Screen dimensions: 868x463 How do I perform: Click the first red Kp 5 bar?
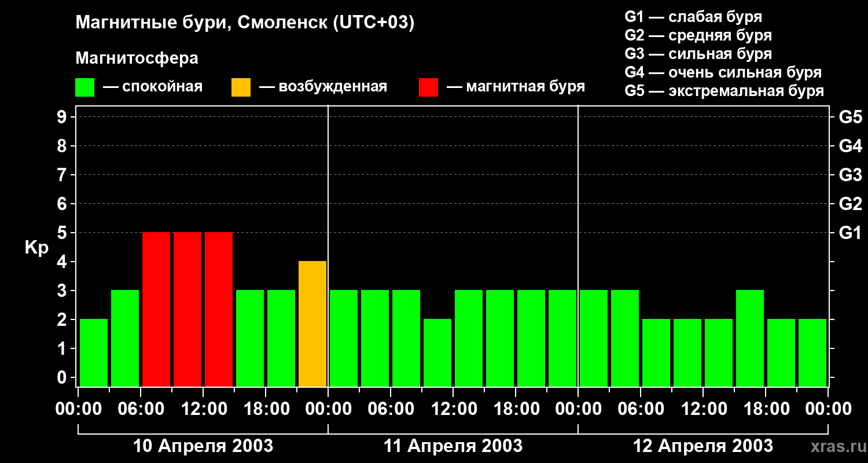tap(156, 309)
